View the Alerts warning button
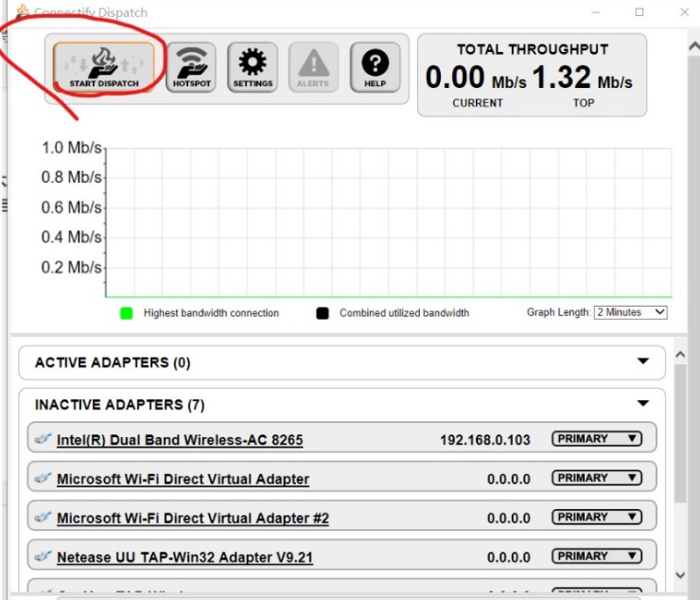 313,67
